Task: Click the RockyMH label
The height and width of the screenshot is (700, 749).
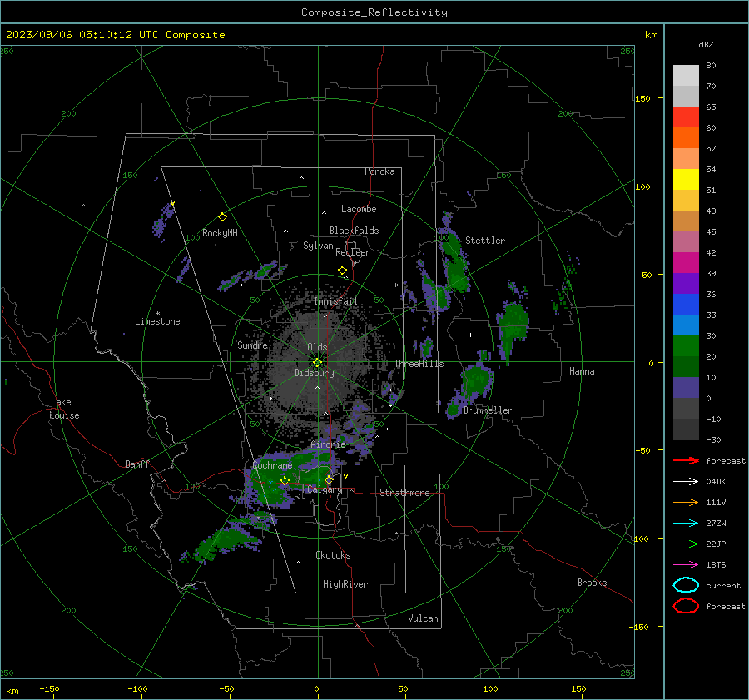Action: [220, 233]
